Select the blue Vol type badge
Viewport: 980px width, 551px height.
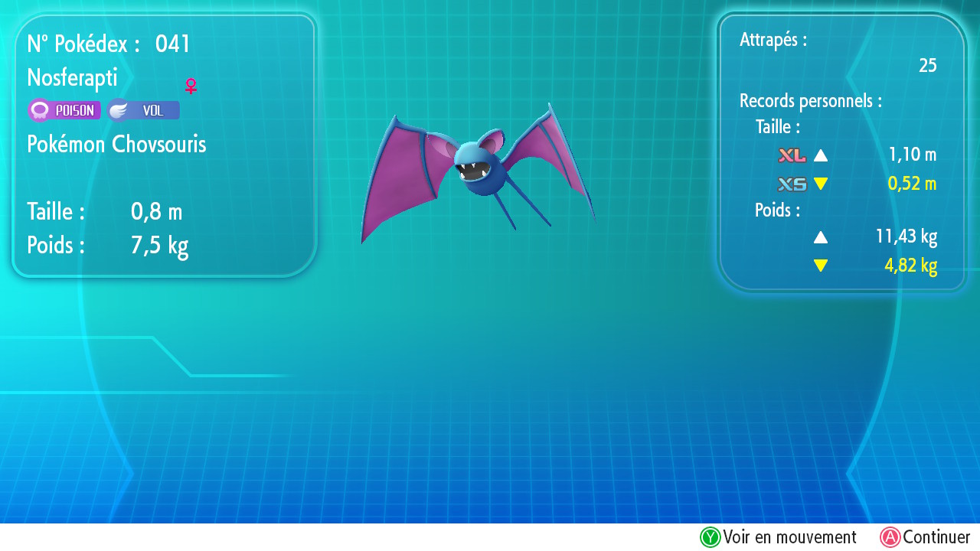[143, 110]
